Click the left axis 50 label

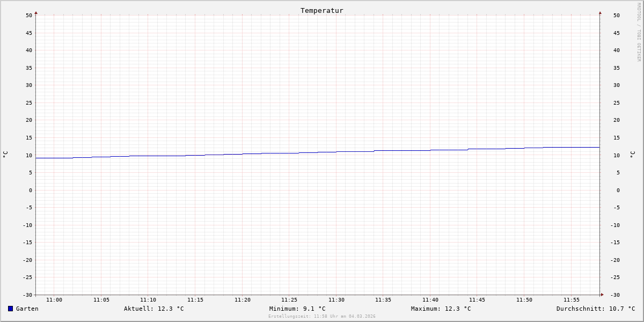point(29,16)
